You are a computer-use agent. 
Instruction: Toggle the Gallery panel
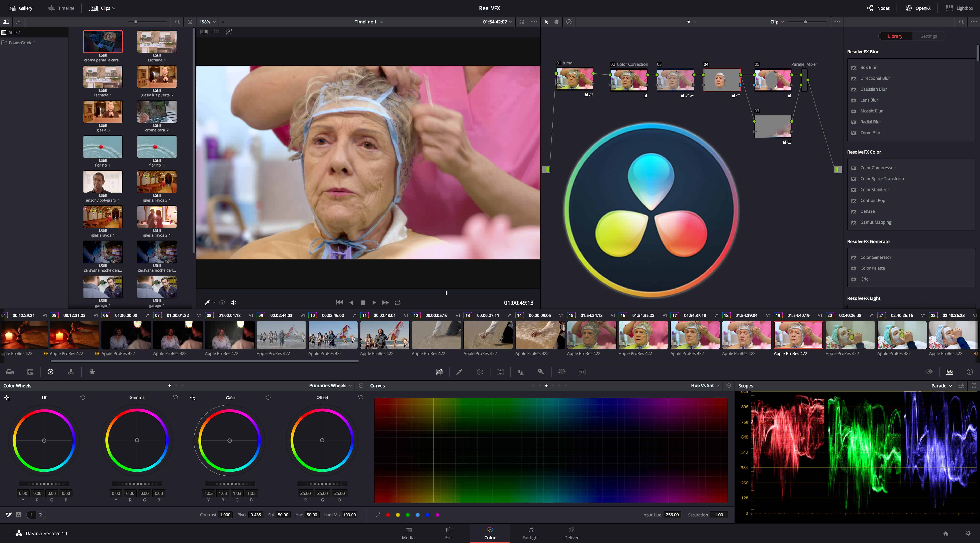coord(21,8)
